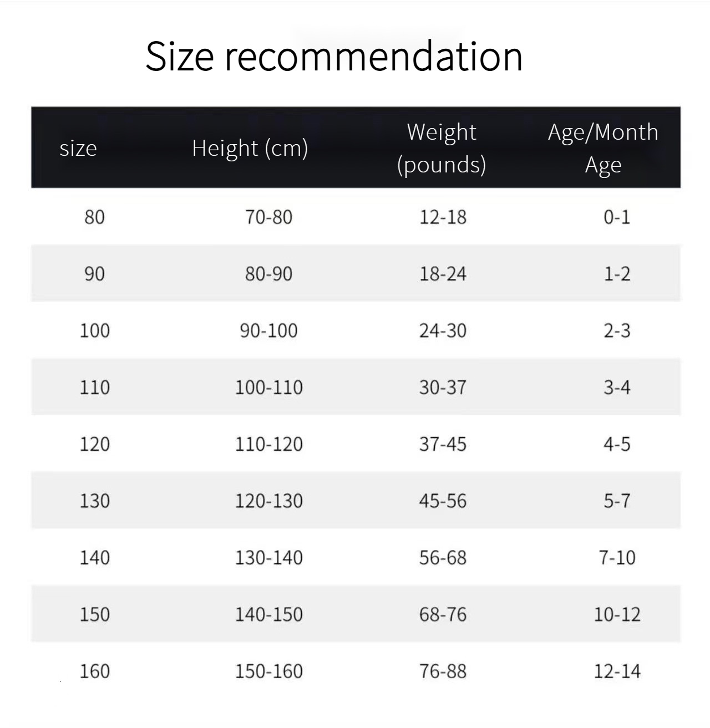Click the 12-14 age cell
The width and height of the screenshot is (710, 728).
tap(617, 671)
